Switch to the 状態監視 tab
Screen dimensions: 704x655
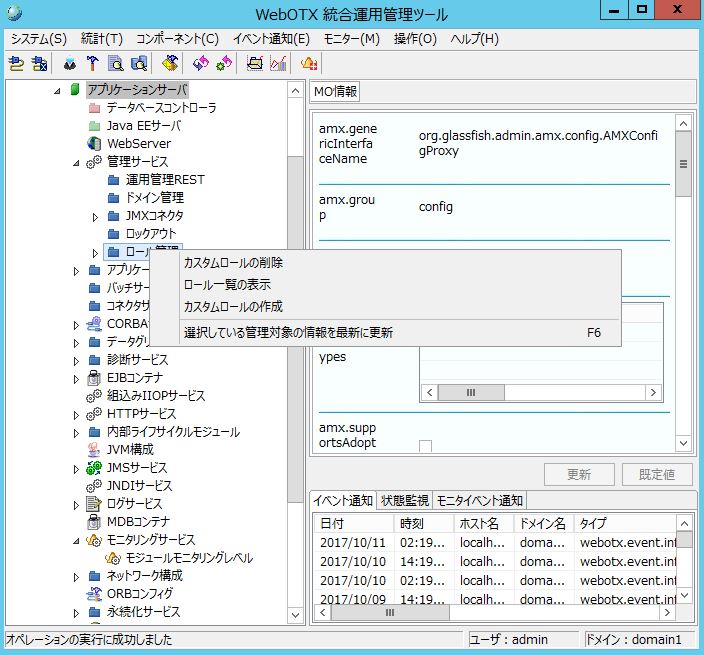pos(404,501)
